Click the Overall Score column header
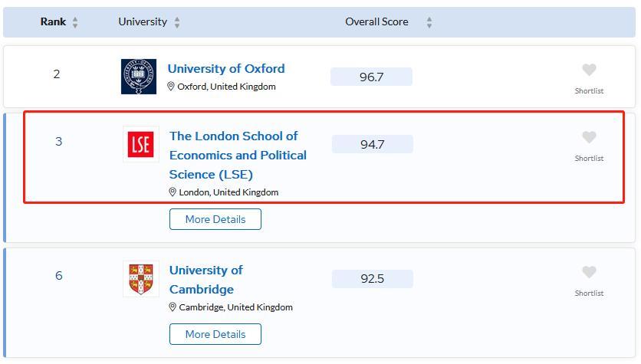 tap(376, 22)
